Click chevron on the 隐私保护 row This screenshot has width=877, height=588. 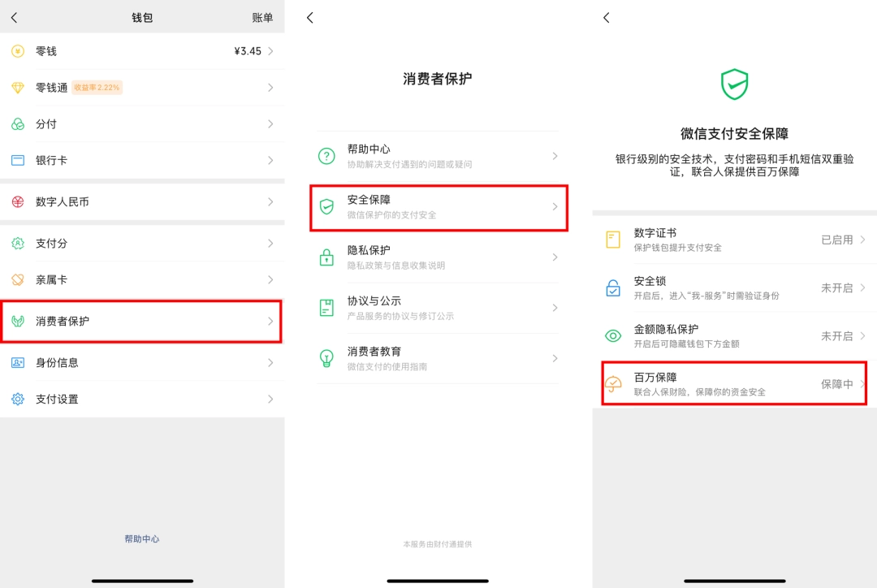tap(555, 257)
